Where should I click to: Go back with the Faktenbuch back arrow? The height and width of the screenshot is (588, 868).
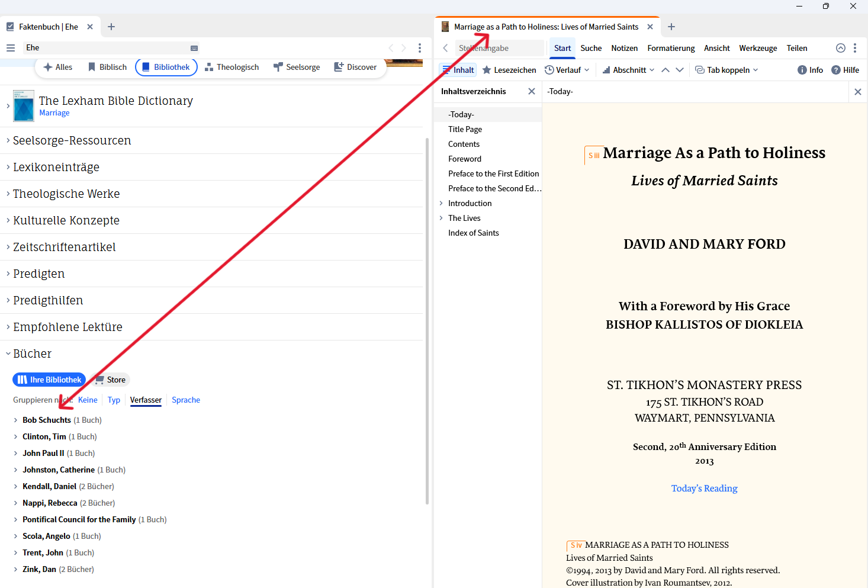[391, 48]
